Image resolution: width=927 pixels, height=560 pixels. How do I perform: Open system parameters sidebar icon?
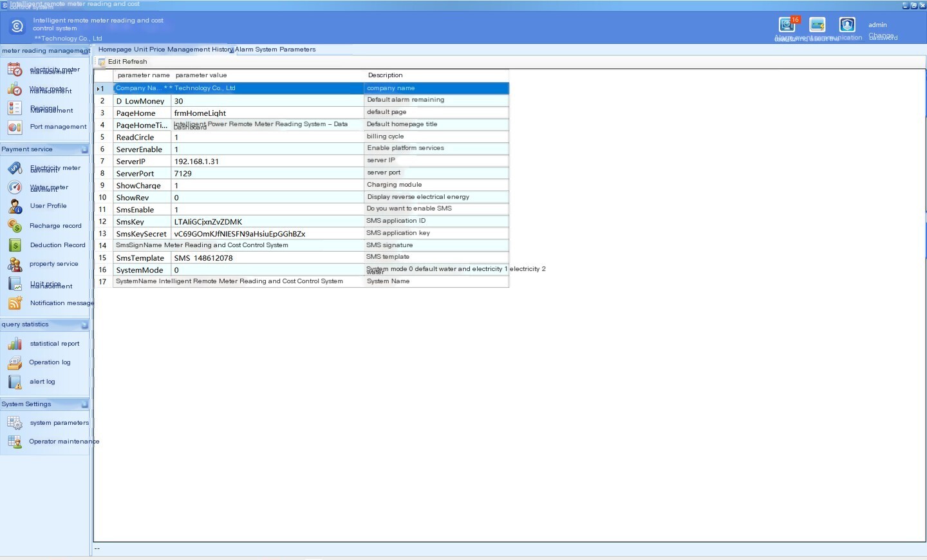click(15, 423)
